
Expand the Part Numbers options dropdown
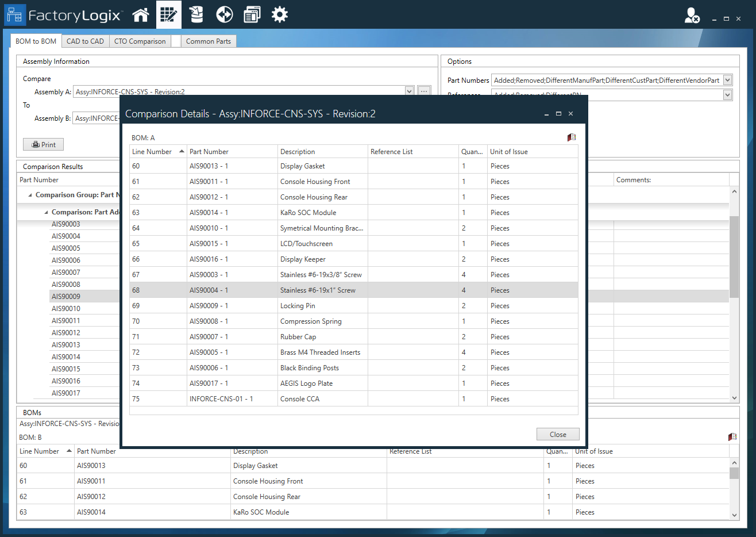pos(727,80)
